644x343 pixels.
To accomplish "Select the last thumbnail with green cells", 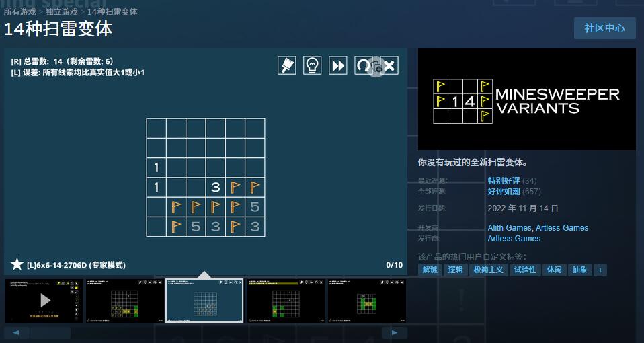I will 366,301.
